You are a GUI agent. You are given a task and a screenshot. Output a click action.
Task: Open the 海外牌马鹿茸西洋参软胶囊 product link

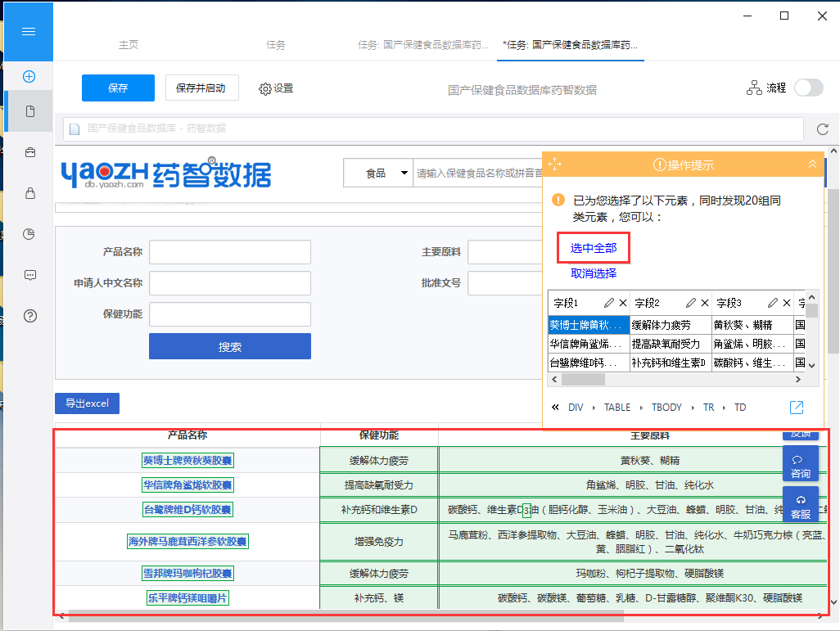187,542
